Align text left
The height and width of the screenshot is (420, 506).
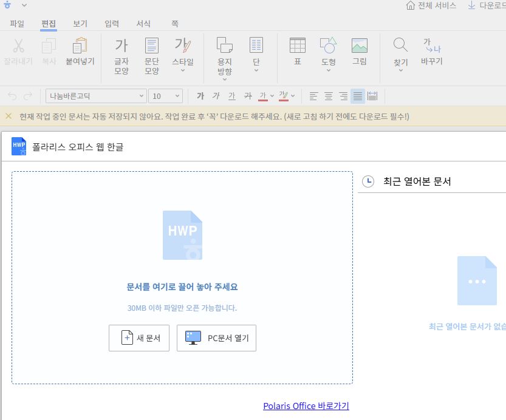[313, 96]
